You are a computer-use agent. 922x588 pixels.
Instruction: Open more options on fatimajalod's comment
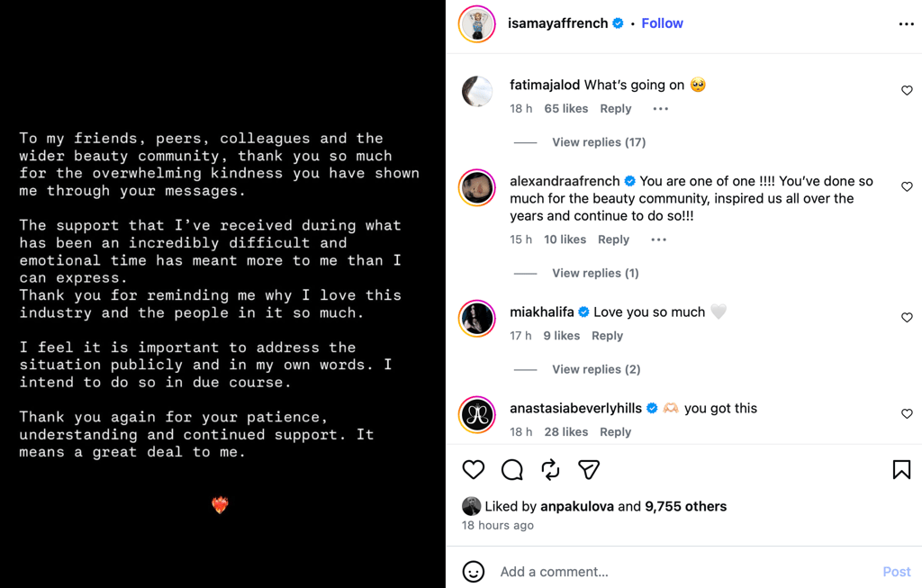[x=660, y=109]
